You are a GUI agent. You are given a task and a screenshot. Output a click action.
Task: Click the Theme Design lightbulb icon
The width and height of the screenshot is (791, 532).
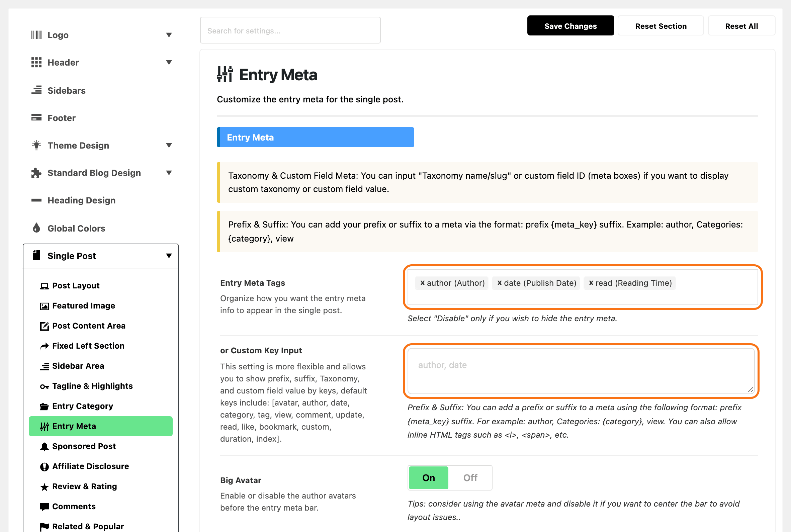pyautogui.click(x=36, y=145)
